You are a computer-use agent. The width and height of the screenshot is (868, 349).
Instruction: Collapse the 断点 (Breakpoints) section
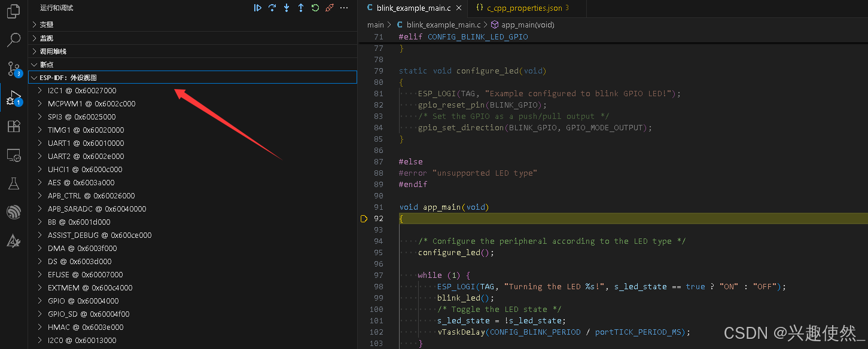pos(193,64)
